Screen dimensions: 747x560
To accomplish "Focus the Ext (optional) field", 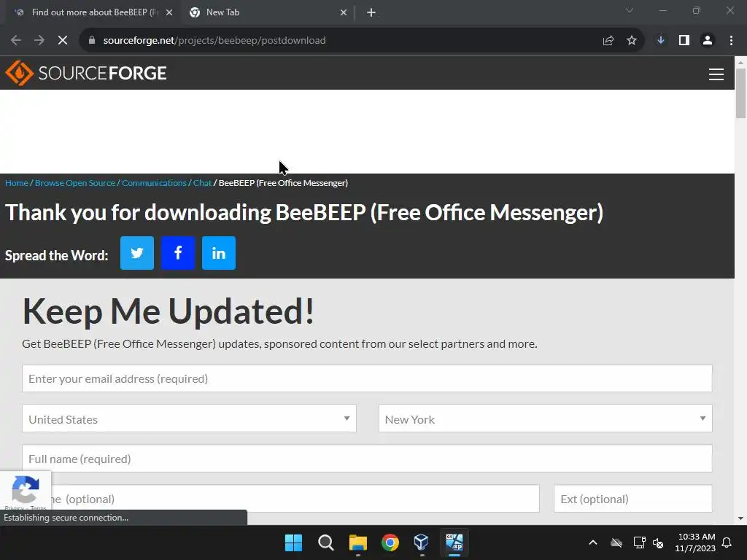I will [633, 499].
